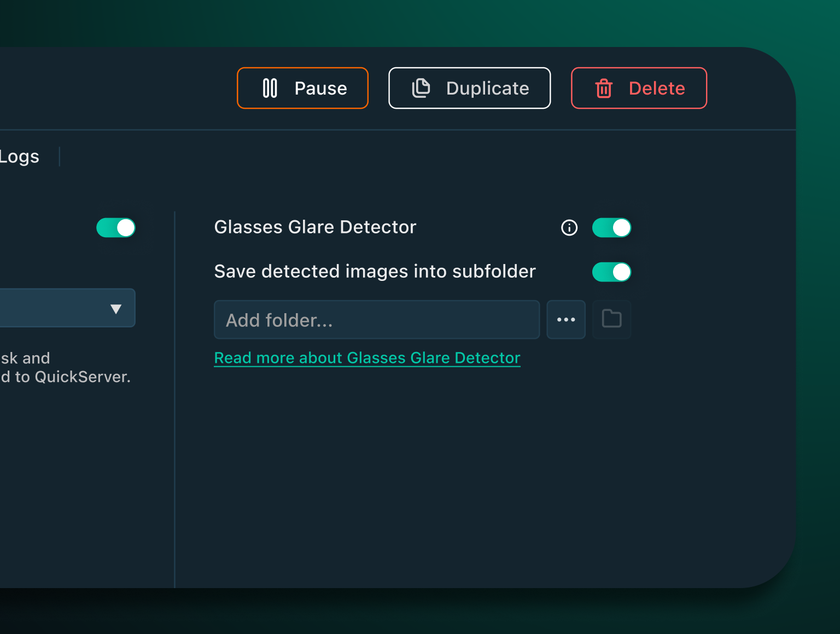Pause the task with the Pause button
840x634 pixels.
302,88
